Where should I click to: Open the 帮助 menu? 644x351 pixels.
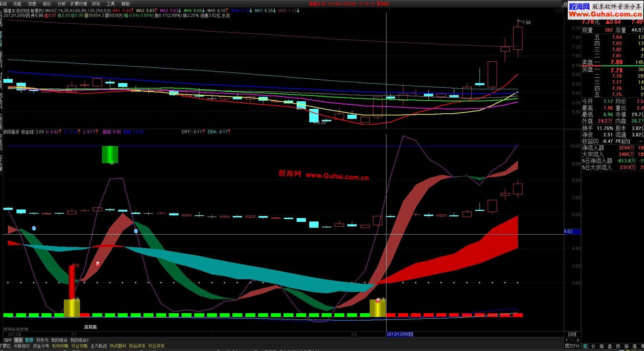tap(125, 4)
